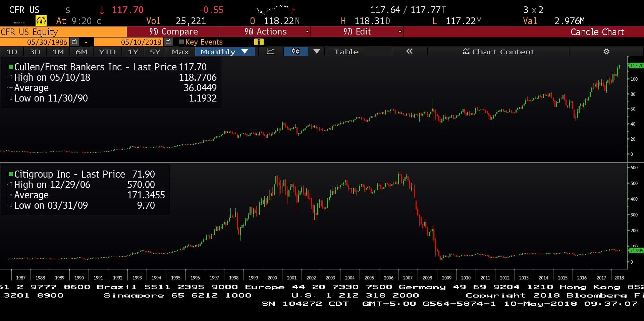Click the CFR US ticker text
This screenshot has width=644, height=321.
[24, 10]
